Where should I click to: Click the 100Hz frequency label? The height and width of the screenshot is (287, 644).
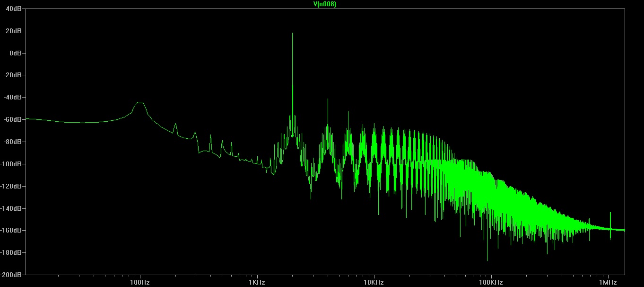pyautogui.click(x=140, y=283)
